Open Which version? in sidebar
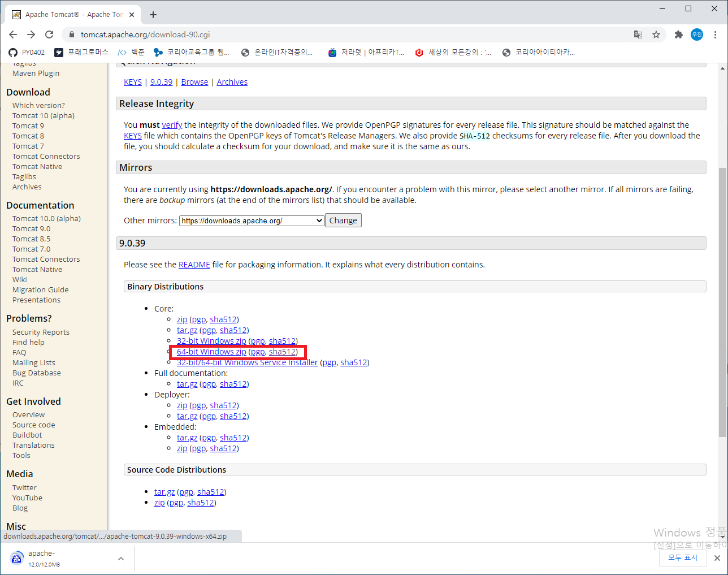728x575 pixels. pyautogui.click(x=38, y=105)
